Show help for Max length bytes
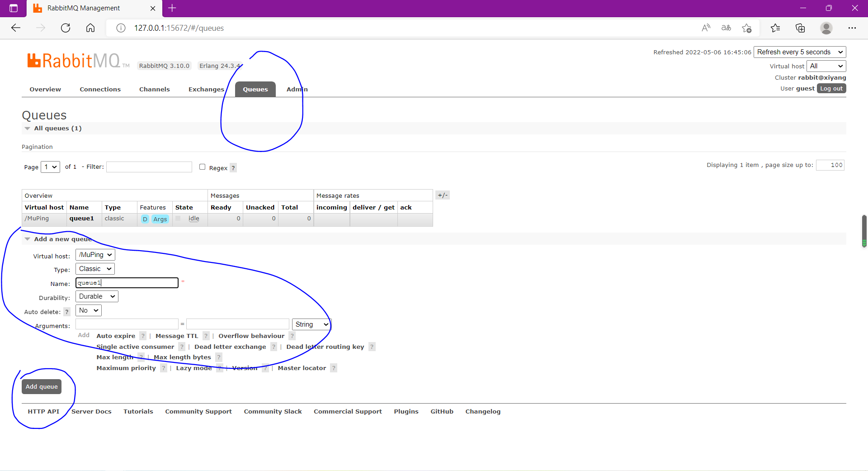The image size is (868, 471). pyautogui.click(x=219, y=357)
